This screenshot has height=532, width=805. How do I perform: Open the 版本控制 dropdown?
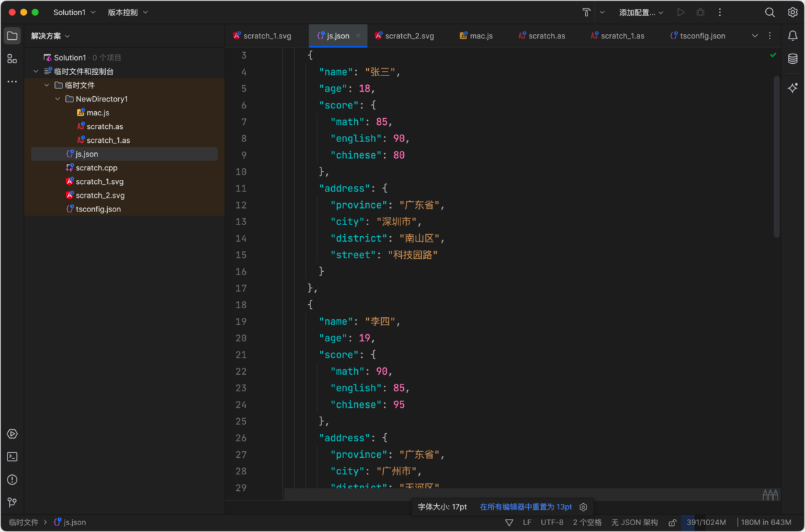127,12
